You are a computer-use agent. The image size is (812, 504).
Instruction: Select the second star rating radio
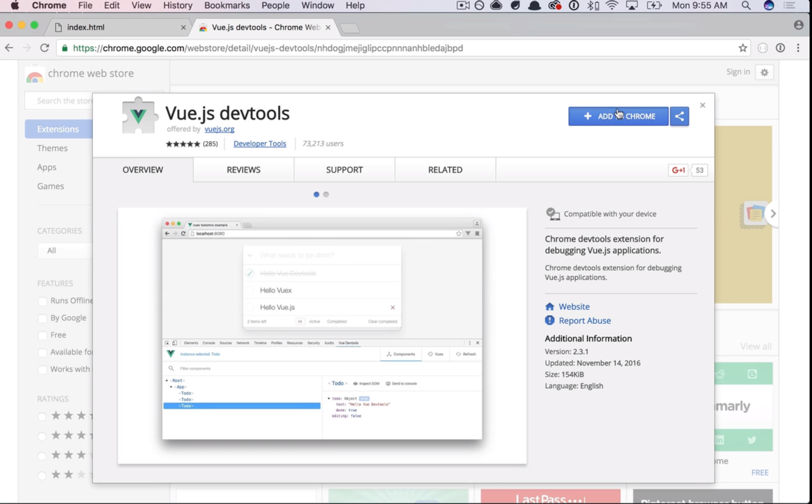point(42,436)
